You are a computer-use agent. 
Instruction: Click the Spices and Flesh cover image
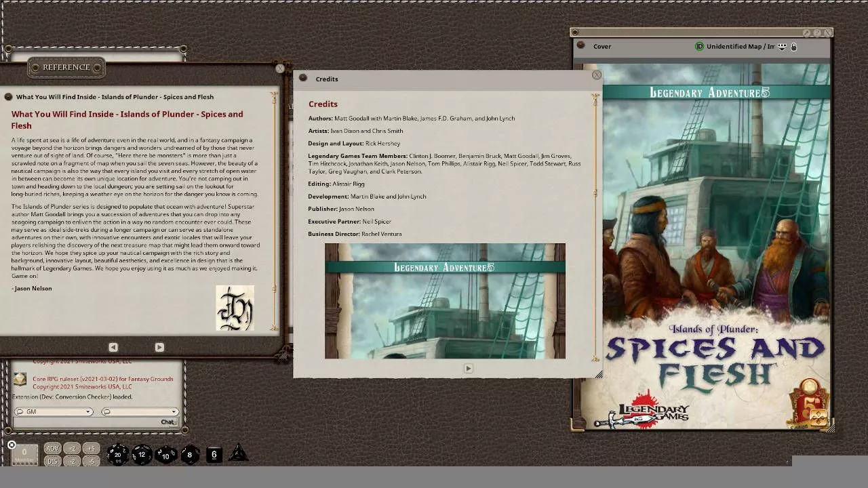[x=702, y=247]
